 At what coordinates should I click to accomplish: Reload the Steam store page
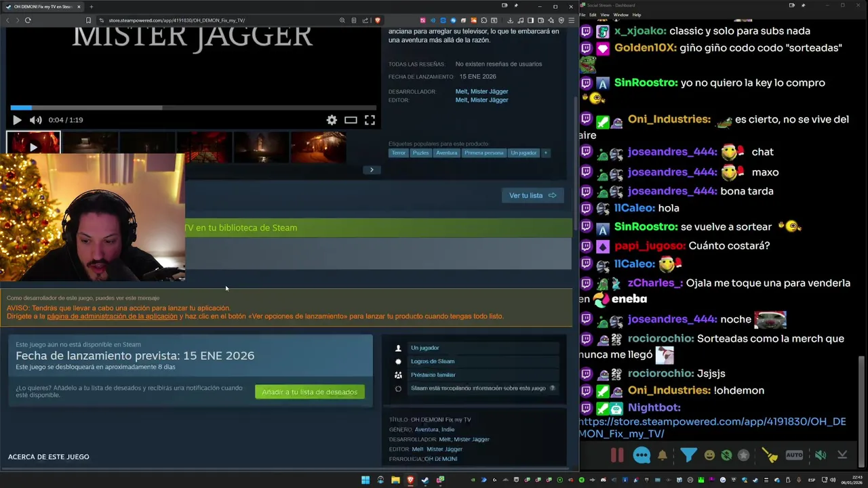[x=28, y=20]
